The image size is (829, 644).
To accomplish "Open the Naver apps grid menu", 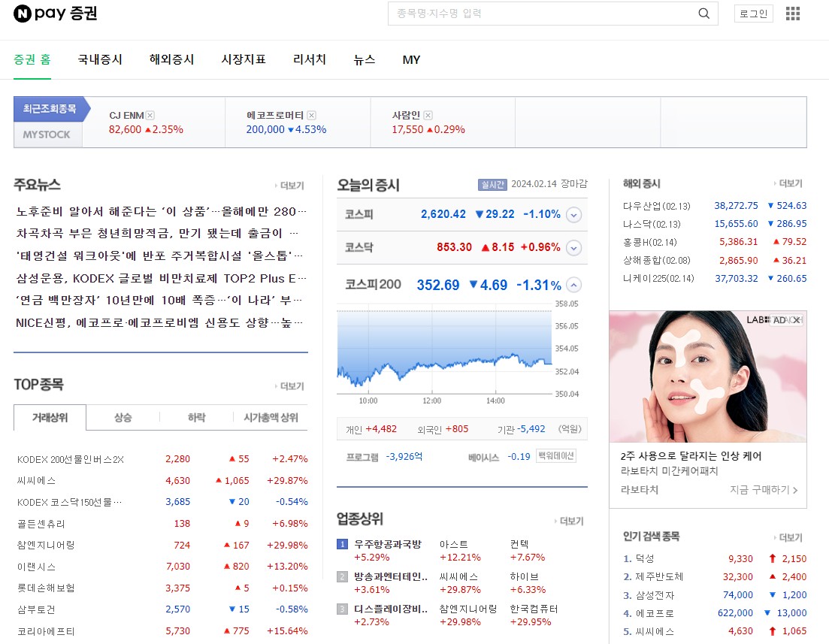I will [792, 14].
